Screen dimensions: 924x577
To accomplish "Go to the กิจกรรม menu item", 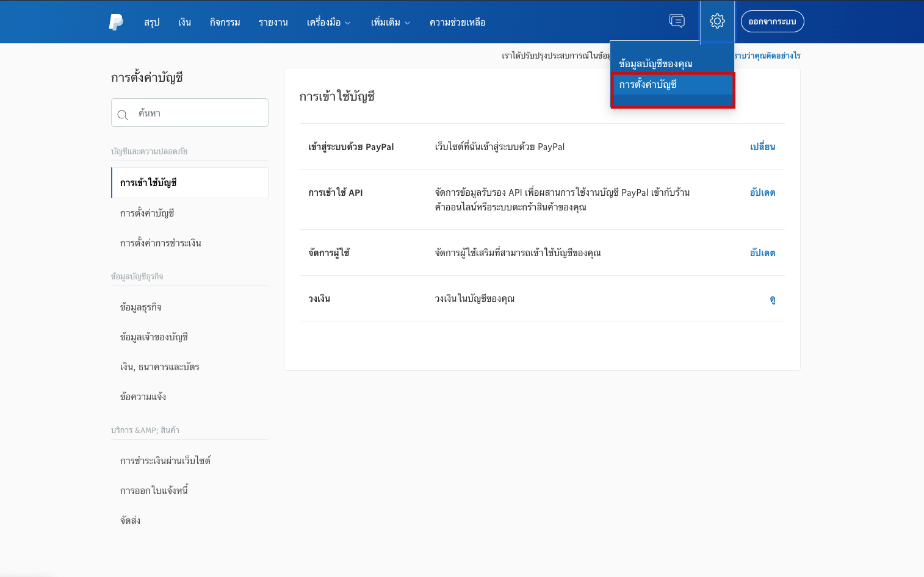I will [x=225, y=23].
